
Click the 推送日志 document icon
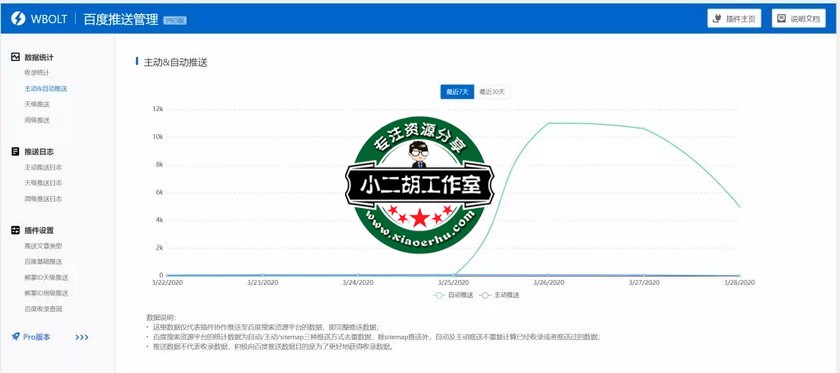coord(16,152)
